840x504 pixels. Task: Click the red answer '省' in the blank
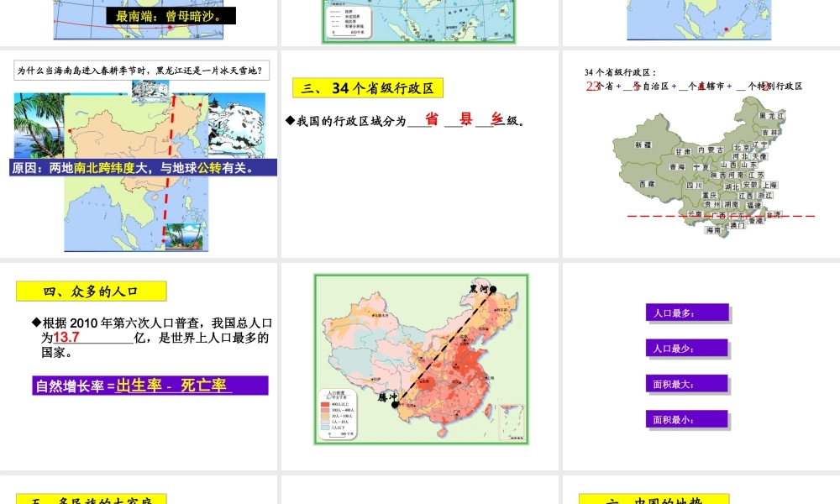tap(431, 119)
